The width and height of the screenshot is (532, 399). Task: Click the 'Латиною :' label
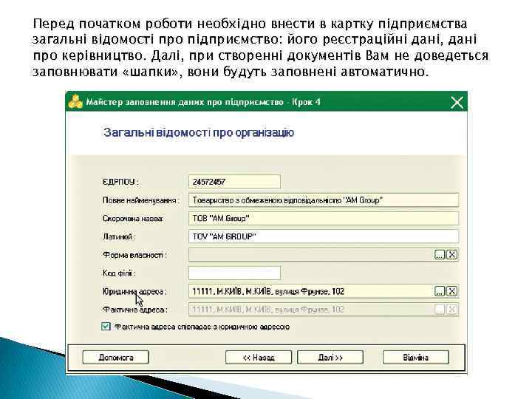pos(119,236)
